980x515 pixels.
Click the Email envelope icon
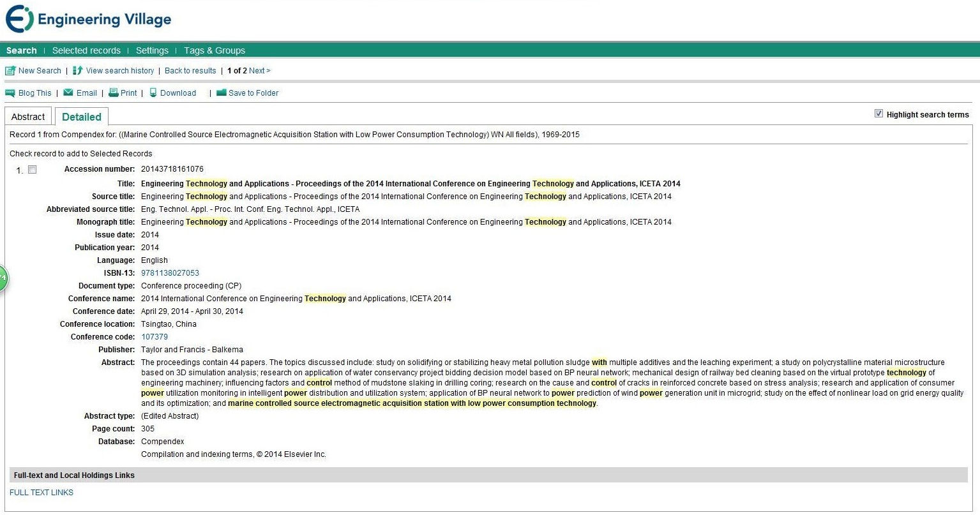68,93
